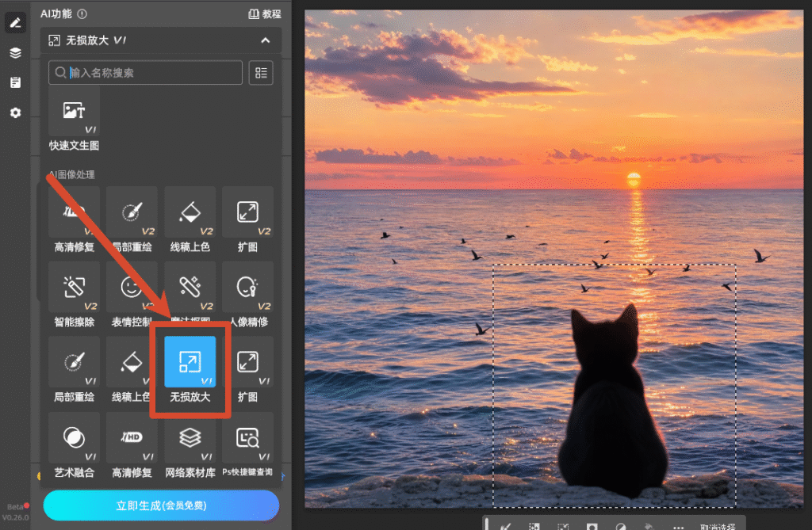Switch to list view beside the search box
Image resolution: width=812 pixels, height=530 pixels.
(261, 72)
